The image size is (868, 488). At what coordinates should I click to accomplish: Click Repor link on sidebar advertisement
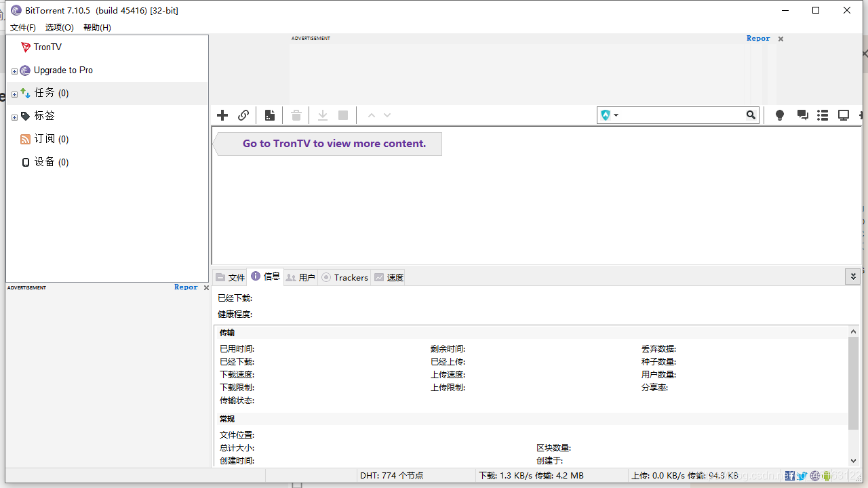pos(186,287)
